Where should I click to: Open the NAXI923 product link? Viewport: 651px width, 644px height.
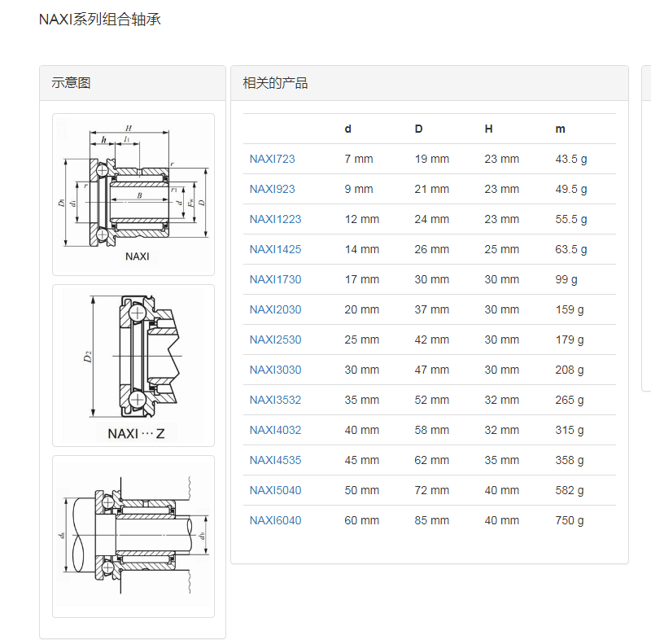[272, 189]
